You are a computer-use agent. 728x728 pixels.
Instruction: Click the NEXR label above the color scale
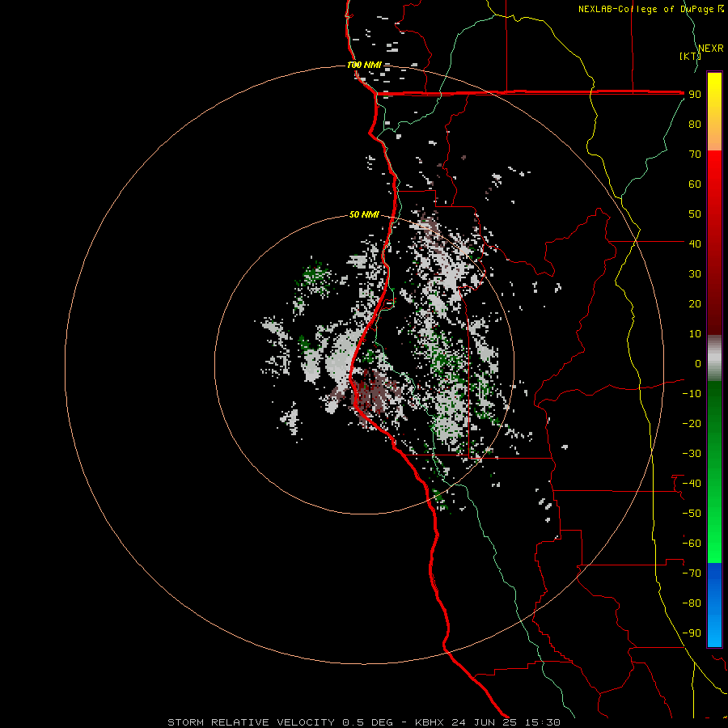click(x=710, y=49)
